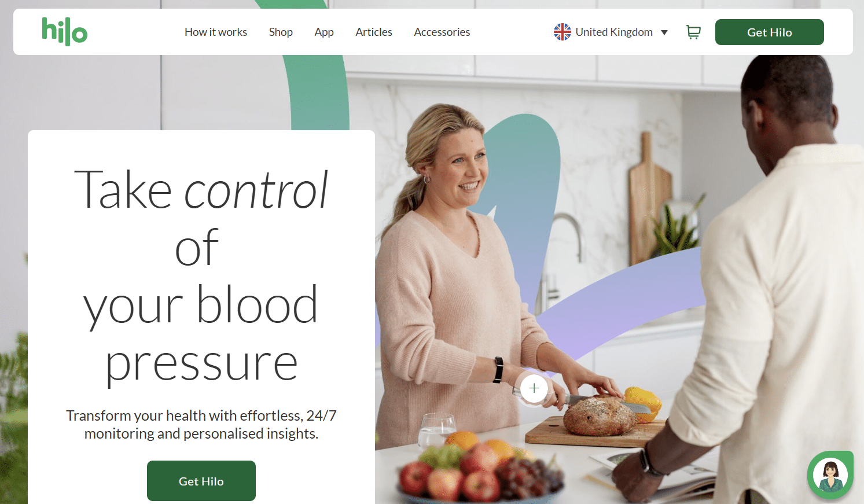This screenshot has height=504, width=864.
Task: Click the Transform your health subtitle text
Action: 201,424
